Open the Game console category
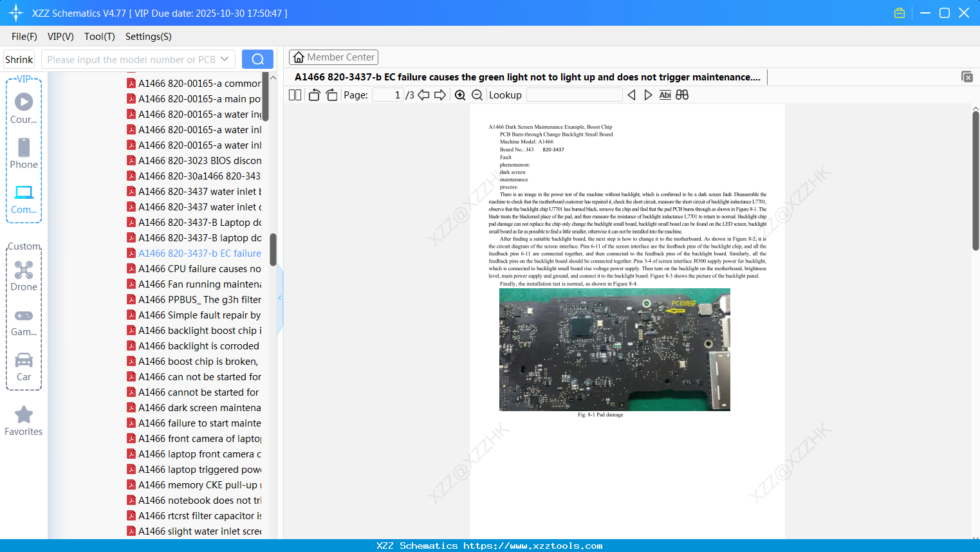The height and width of the screenshot is (552, 980). (24, 322)
